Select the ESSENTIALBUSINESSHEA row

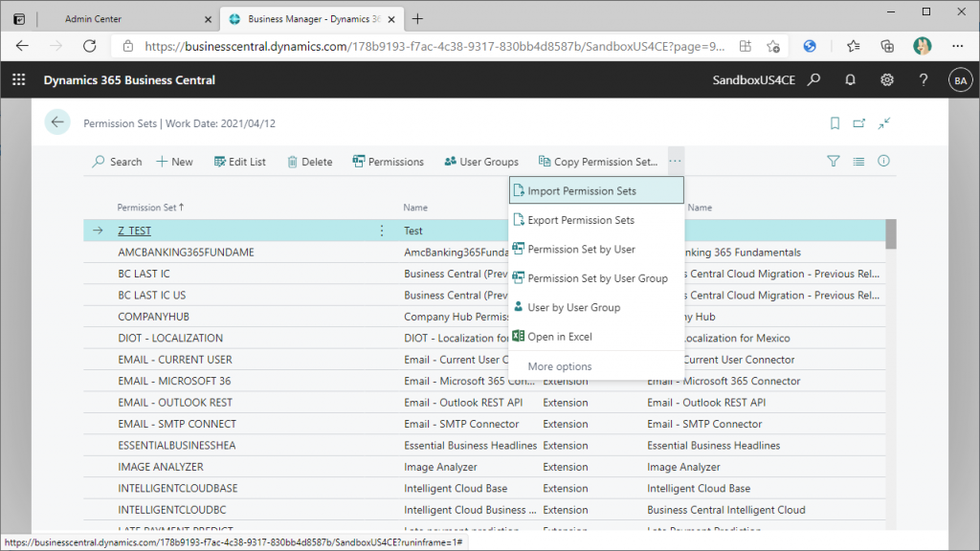[x=484, y=446]
